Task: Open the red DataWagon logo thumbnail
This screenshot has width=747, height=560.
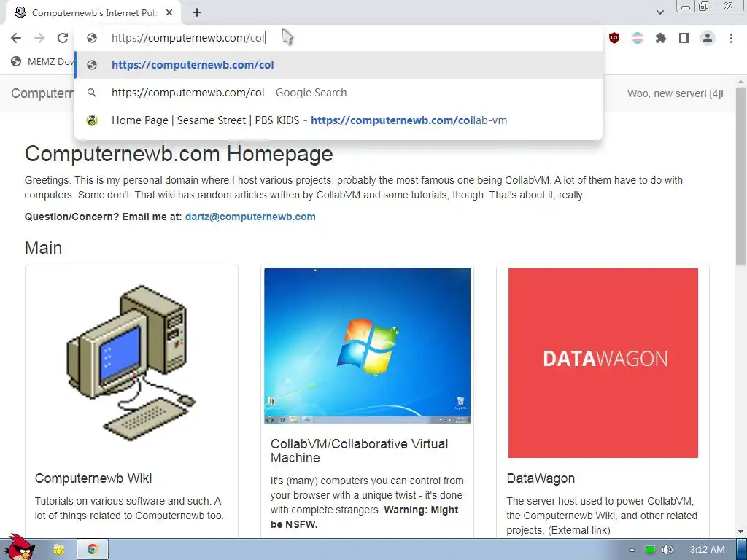Action: [603, 363]
